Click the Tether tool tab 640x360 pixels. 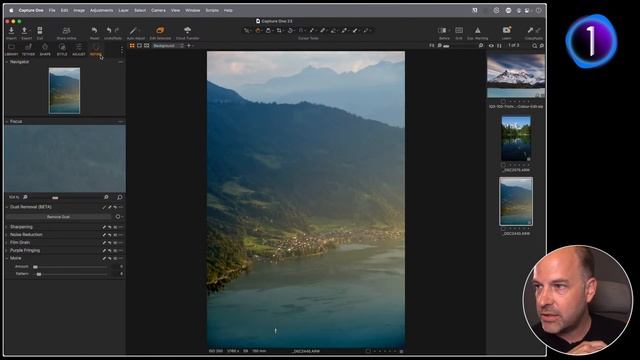(x=28, y=49)
